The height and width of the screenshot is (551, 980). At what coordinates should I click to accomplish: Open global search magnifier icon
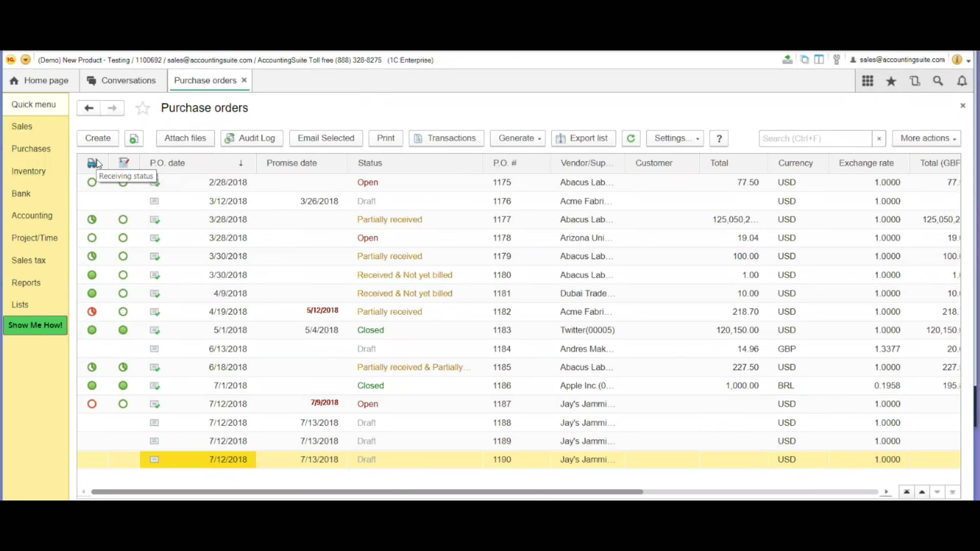pyautogui.click(x=938, y=81)
